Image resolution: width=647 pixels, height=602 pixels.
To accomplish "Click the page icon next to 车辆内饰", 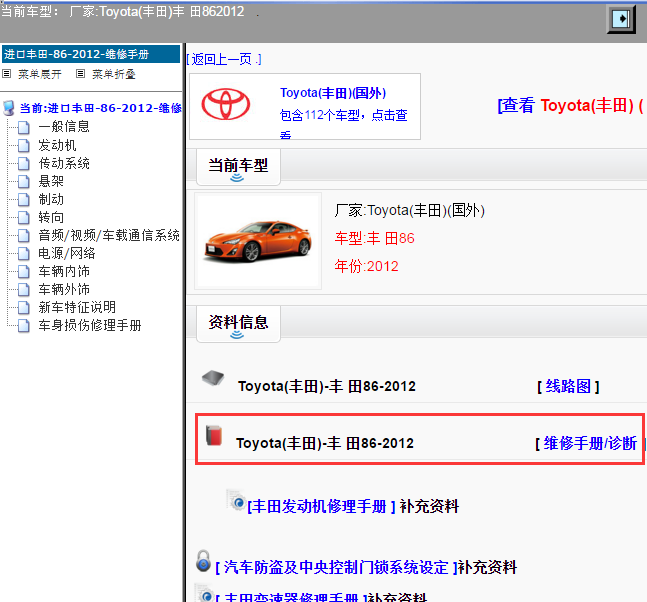I will click(x=24, y=271).
